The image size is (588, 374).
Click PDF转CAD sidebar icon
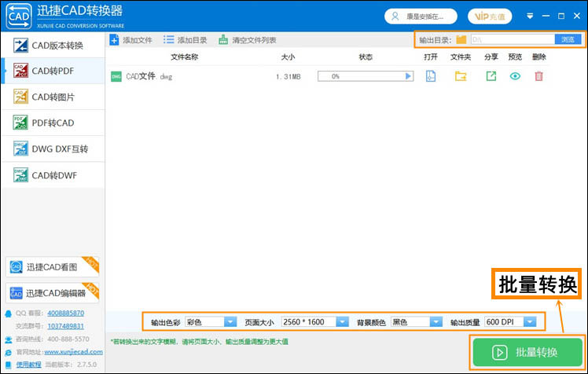20,123
